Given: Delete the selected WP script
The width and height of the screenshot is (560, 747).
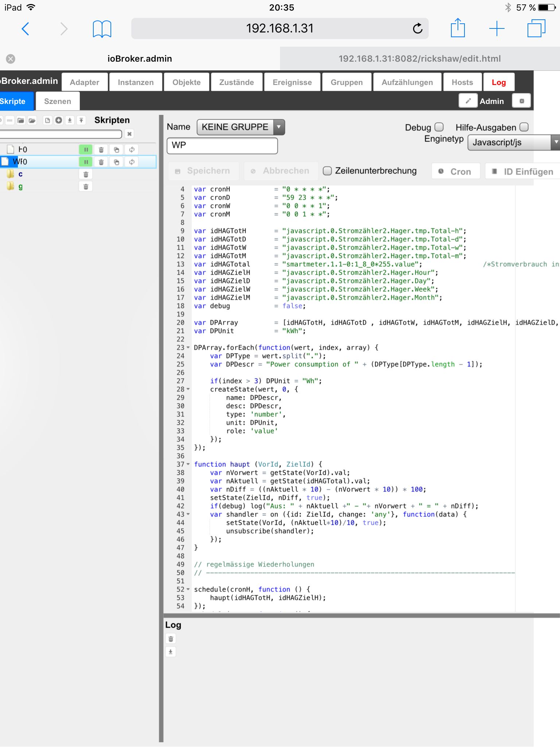Looking at the screenshot, I should [101, 162].
